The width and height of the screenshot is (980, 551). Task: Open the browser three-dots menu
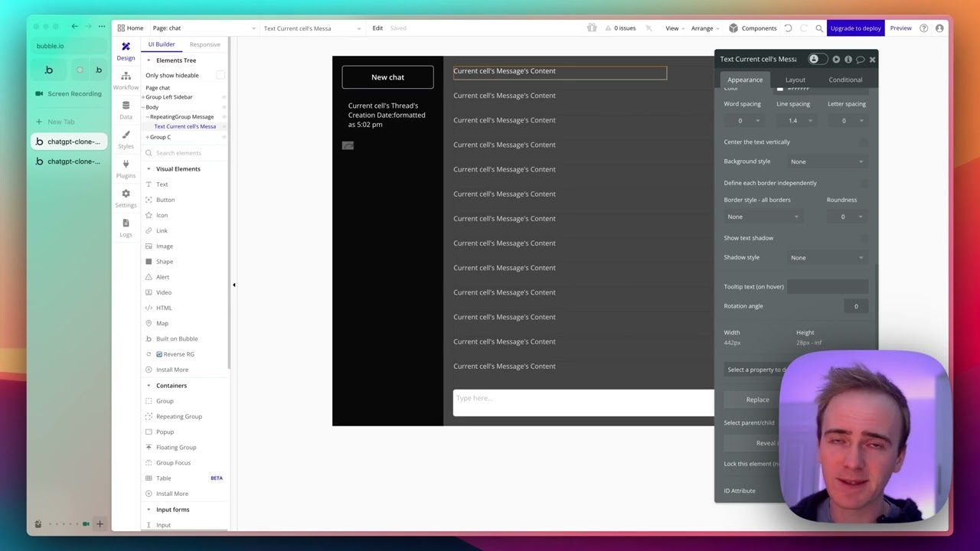[x=101, y=27]
